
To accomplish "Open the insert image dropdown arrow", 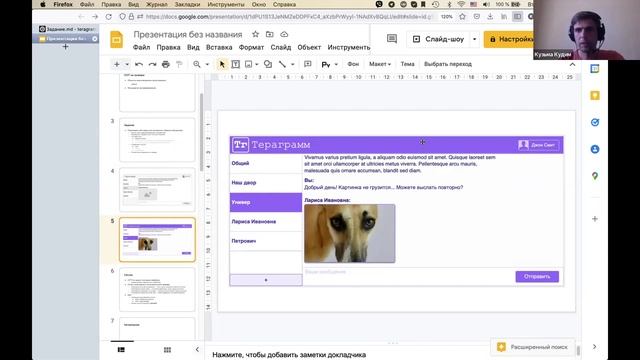I will click(257, 64).
